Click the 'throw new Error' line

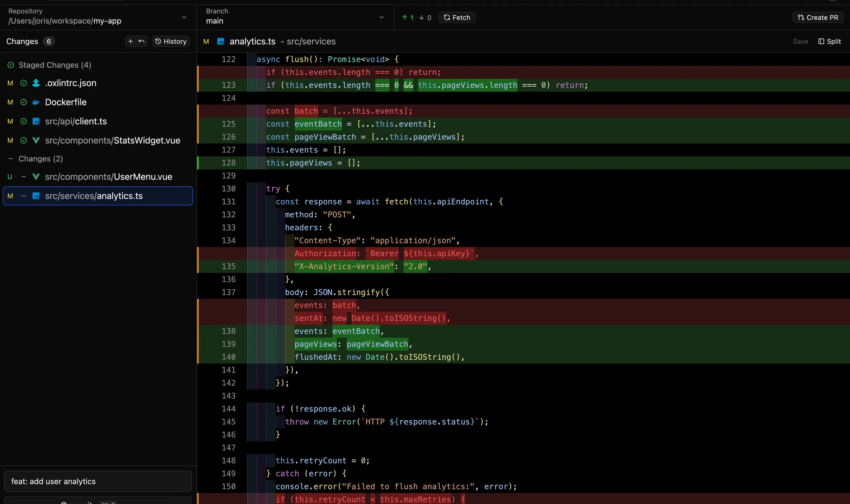pyautogui.click(x=524, y=422)
